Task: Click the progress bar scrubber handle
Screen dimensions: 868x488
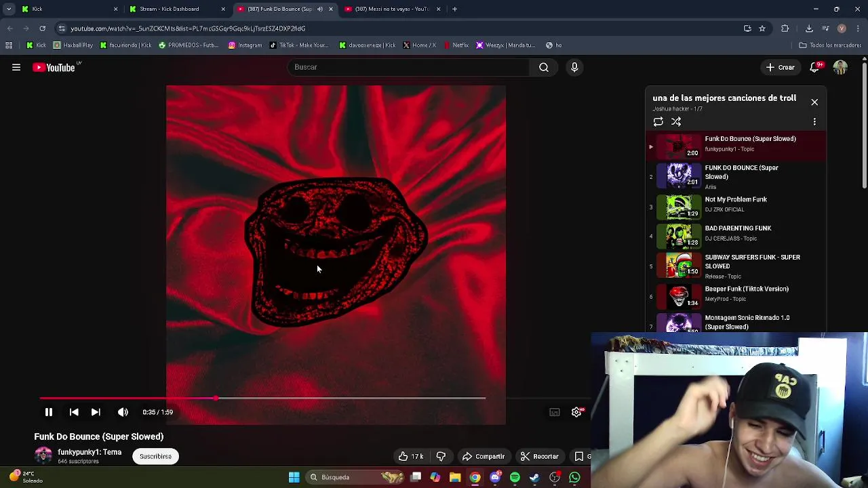Action: tap(216, 399)
